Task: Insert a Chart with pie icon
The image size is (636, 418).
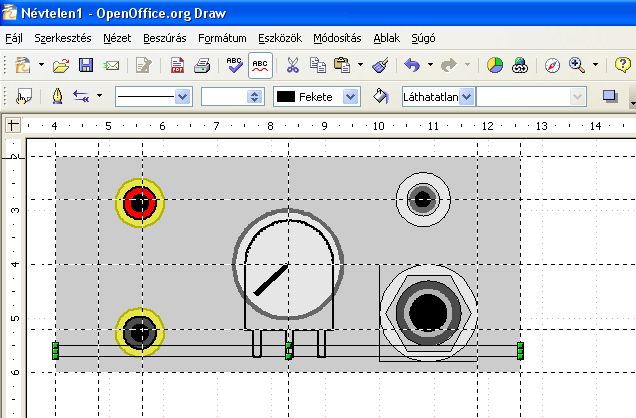Action: [495, 65]
